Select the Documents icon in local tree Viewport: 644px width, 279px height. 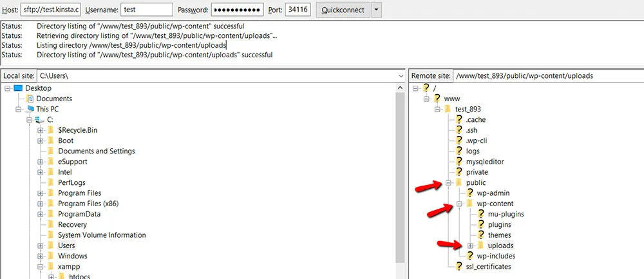[29, 99]
